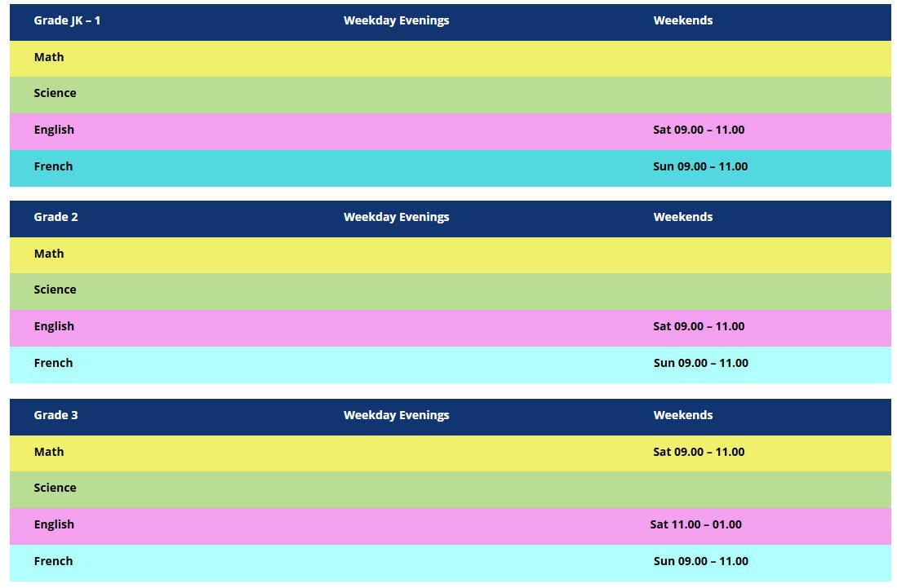Select "Weekends" header in the Grade 2 table

pyautogui.click(x=682, y=217)
